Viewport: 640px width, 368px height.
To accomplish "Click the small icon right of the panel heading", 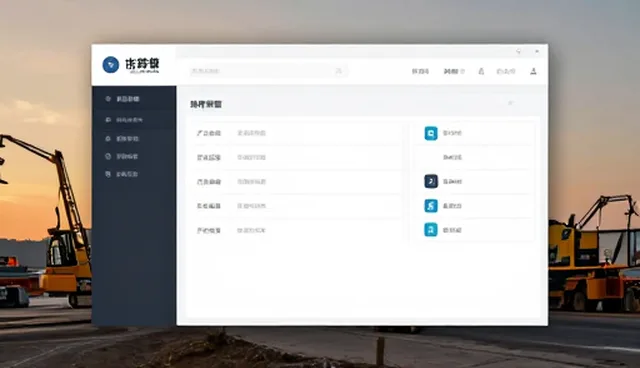I will click(510, 103).
